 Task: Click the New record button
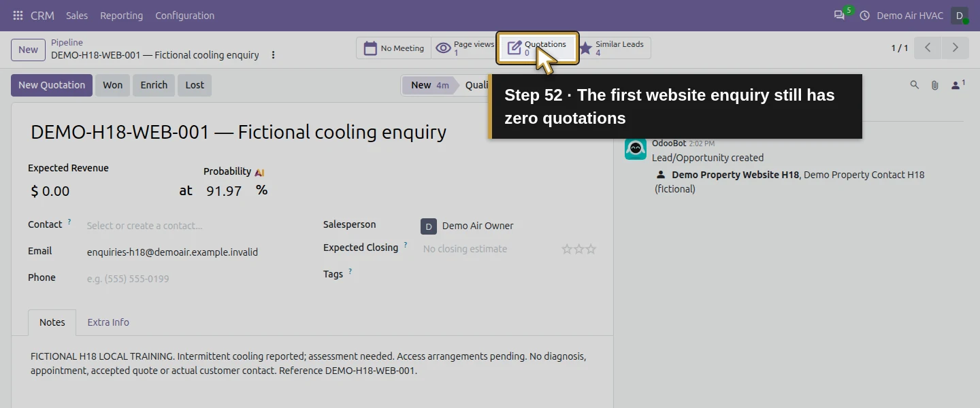pyautogui.click(x=28, y=50)
